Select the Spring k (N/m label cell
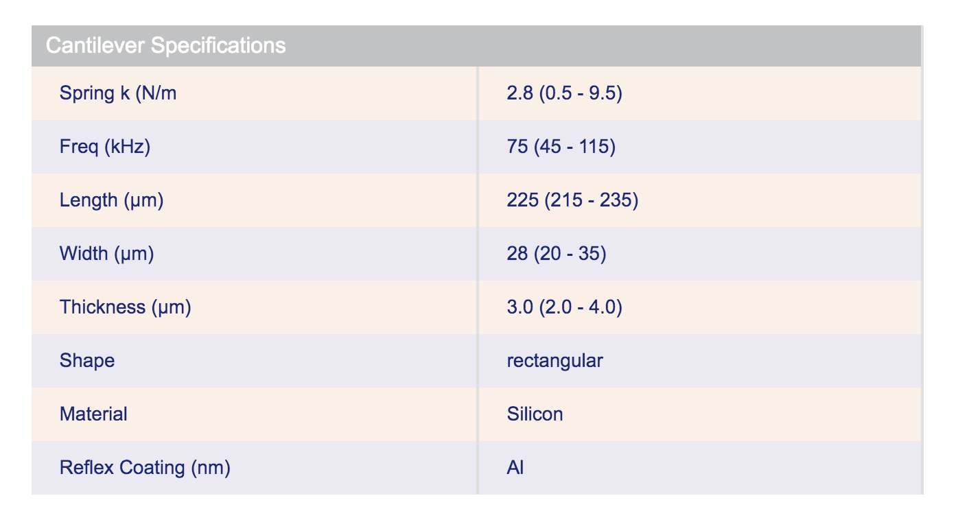 pyautogui.click(x=118, y=93)
